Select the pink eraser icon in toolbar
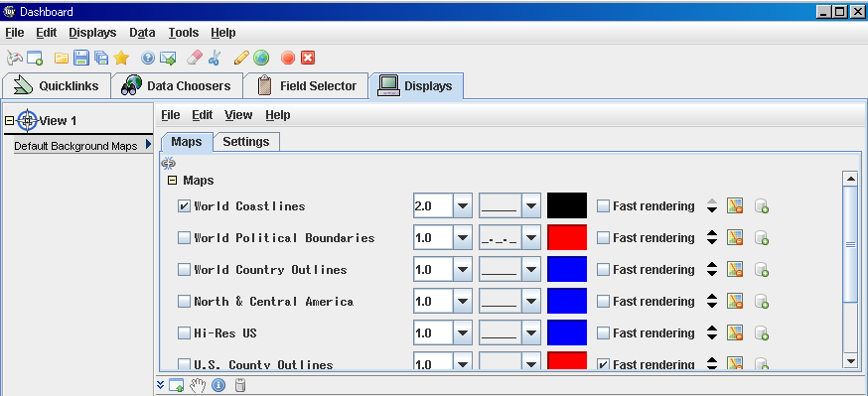This screenshot has height=396, width=868. [195, 58]
